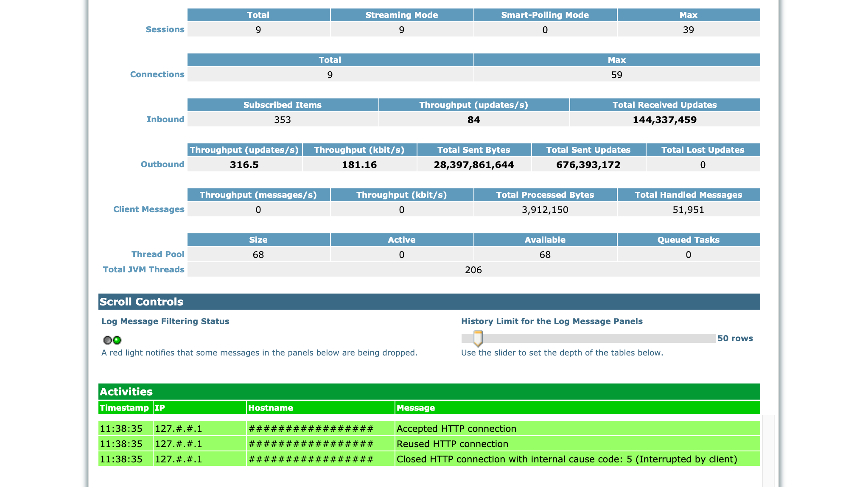This screenshot has width=868, height=487.
Task: Click the Sessions Max value 39
Action: (x=688, y=30)
